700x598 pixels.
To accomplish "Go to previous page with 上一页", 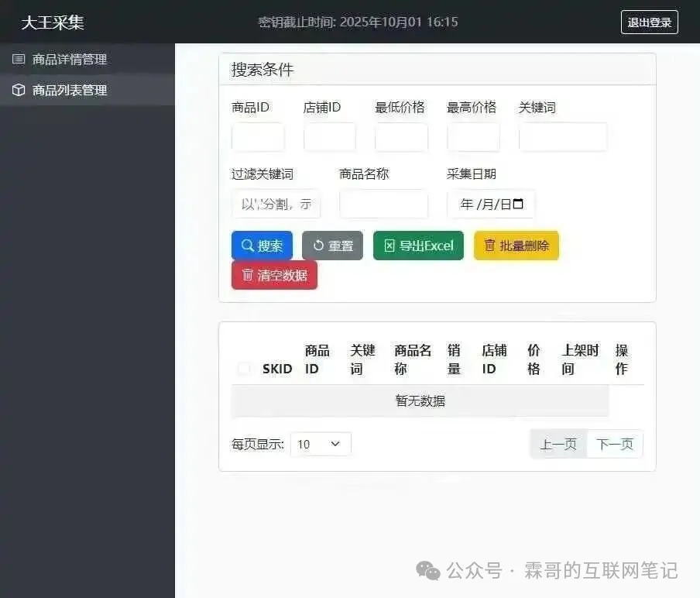I will pyautogui.click(x=558, y=445).
